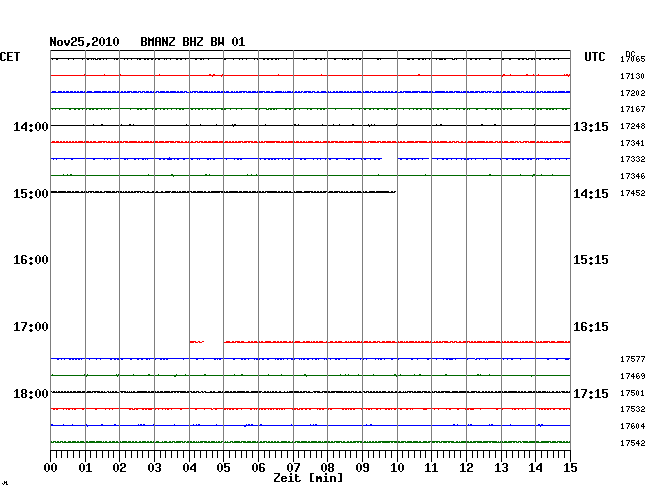Click the "02" minute axis label
650x494 pixels.
(x=119, y=468)
